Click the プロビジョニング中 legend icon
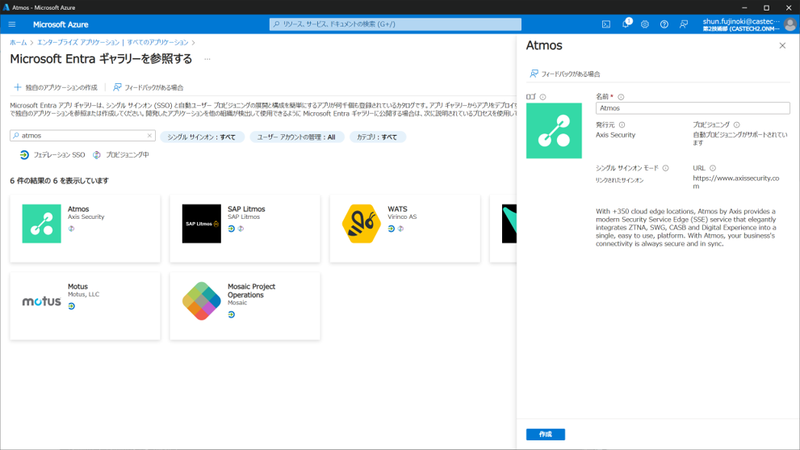Image resolution: width=800 pixels, height=450 pixels. click(x=96, y=155)
